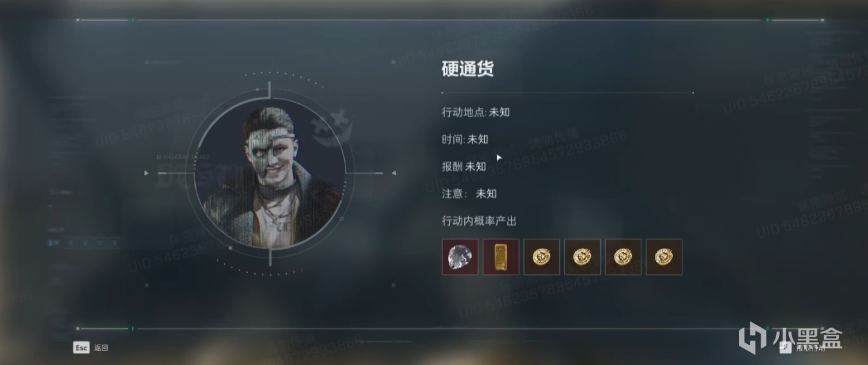Image resolution: width=868 pixels, height=365 pixels.
Task: Select the diamond loot item icon
Action: tap(460, 257)
